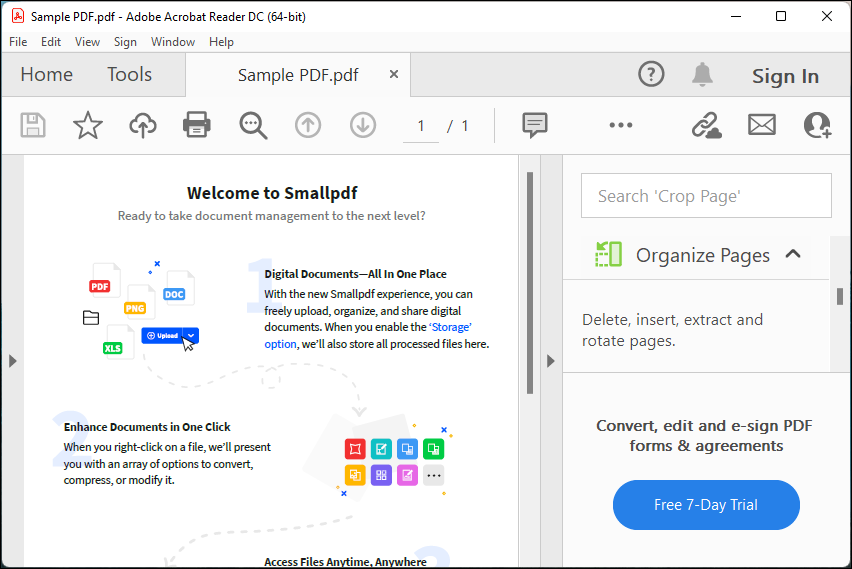Switch to the Tools tab

[129, 74]
